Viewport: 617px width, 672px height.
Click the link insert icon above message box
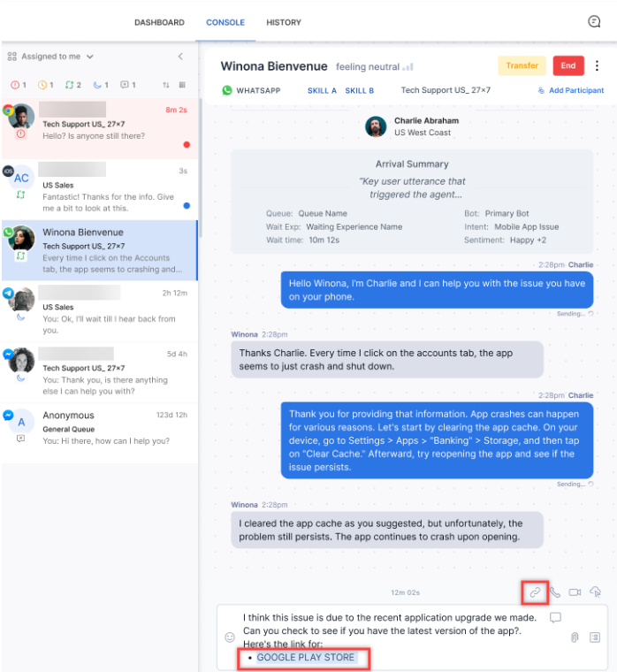tap(535, 592)
